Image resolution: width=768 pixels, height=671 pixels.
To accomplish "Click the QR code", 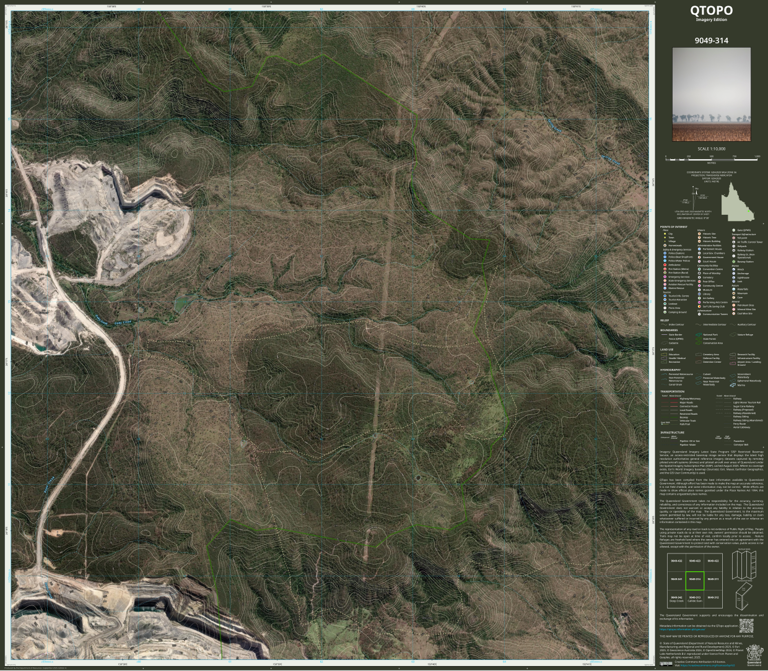I will coord(746,626).
